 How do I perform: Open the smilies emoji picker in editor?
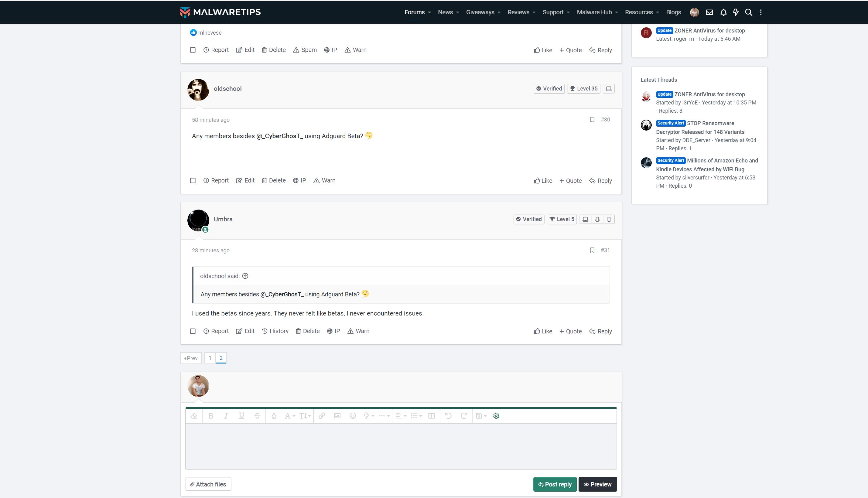(353, 416)
